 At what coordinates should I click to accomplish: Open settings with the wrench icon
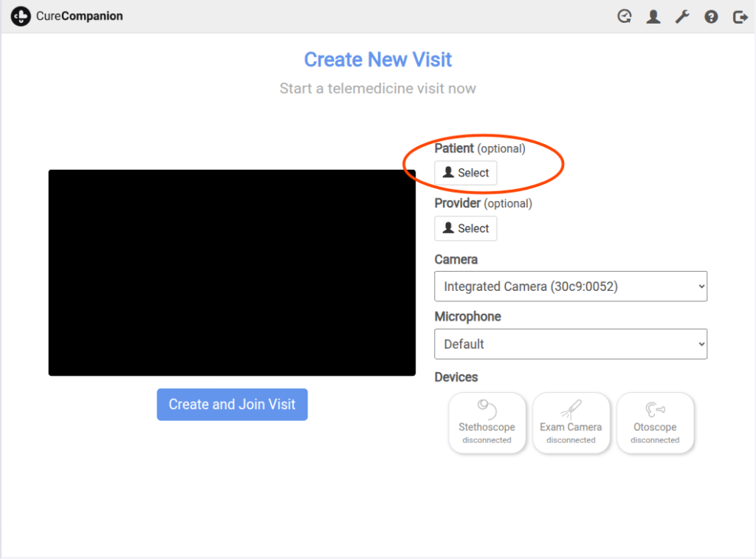tap(682, 16)
